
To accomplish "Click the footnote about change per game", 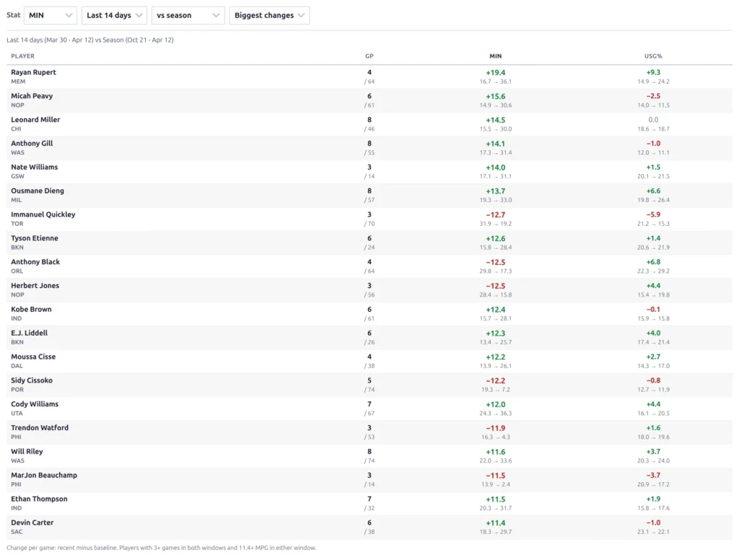I will (x=161, y=548).
